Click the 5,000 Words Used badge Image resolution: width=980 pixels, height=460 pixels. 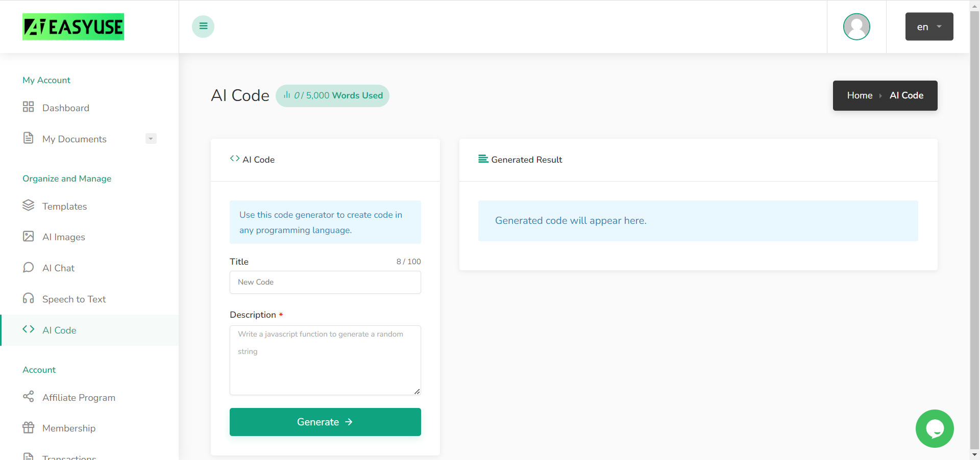click(x=332, y=95)
